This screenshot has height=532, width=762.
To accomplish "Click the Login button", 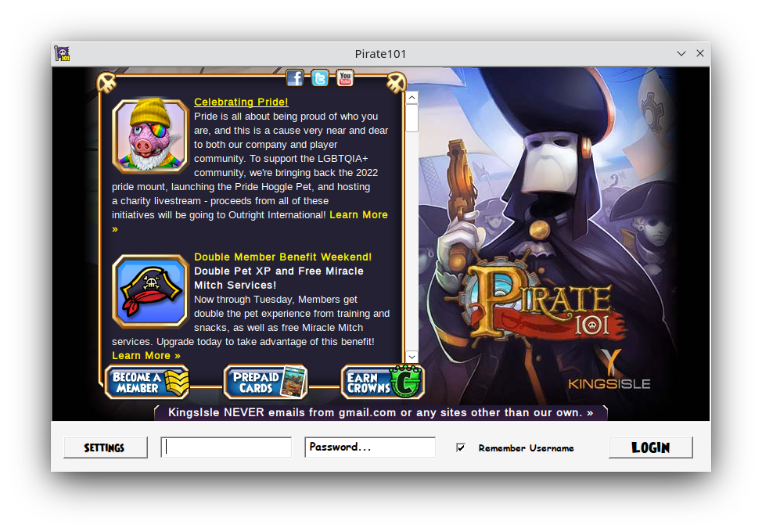I will click(650, 448).
